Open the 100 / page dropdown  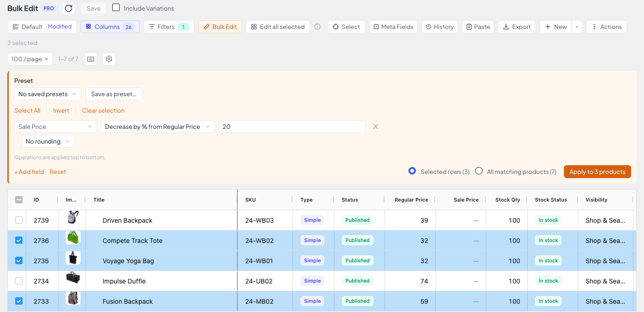pyautogui.click(x=30, y=59)
